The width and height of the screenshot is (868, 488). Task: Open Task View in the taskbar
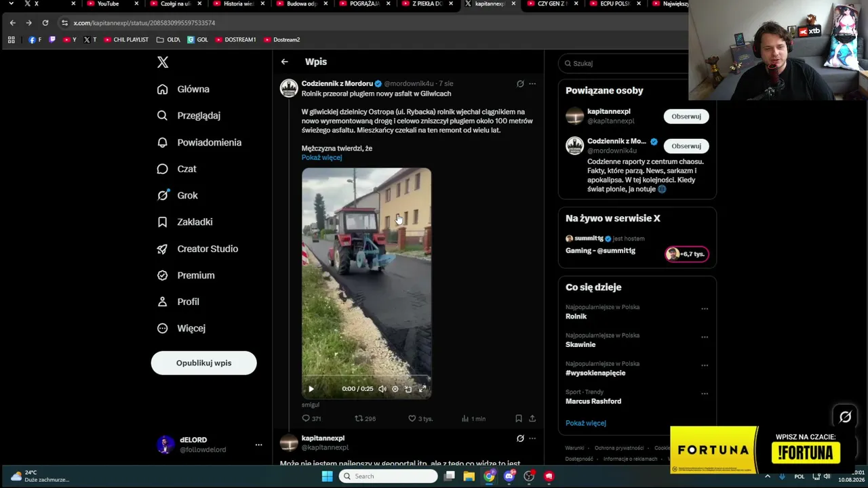click(x=449, y=476)
